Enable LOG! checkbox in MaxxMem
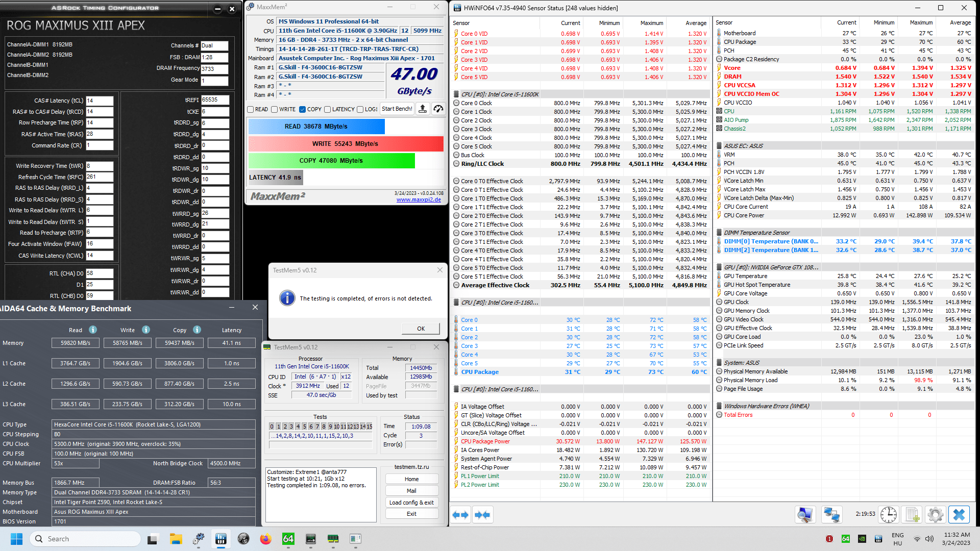Viewport: 980px width, 551px height. 360,109
